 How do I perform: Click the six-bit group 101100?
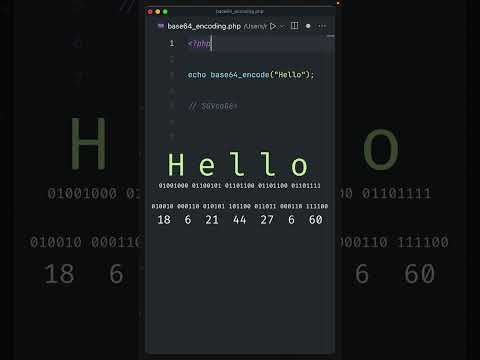point(240,206)
